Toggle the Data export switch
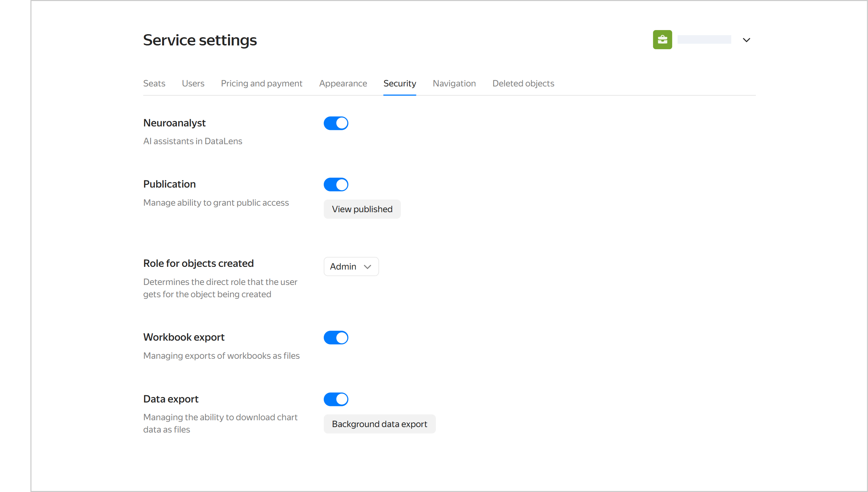 [336, 399]
